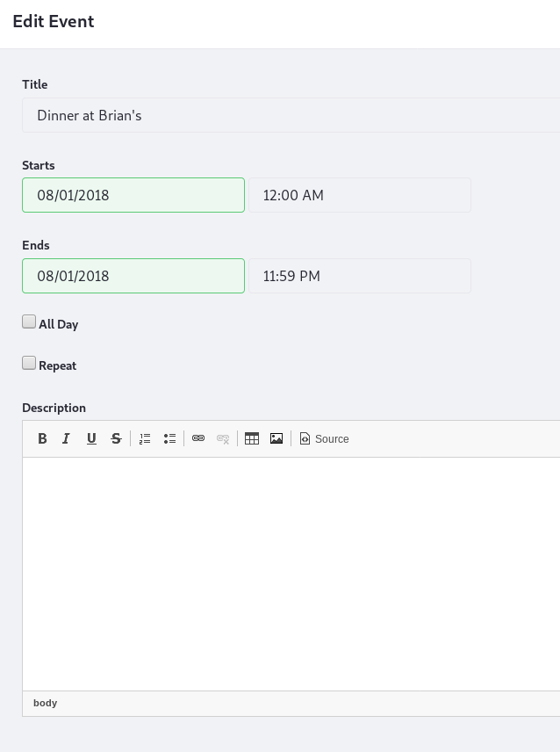Click the Ends label

[36, 245]
